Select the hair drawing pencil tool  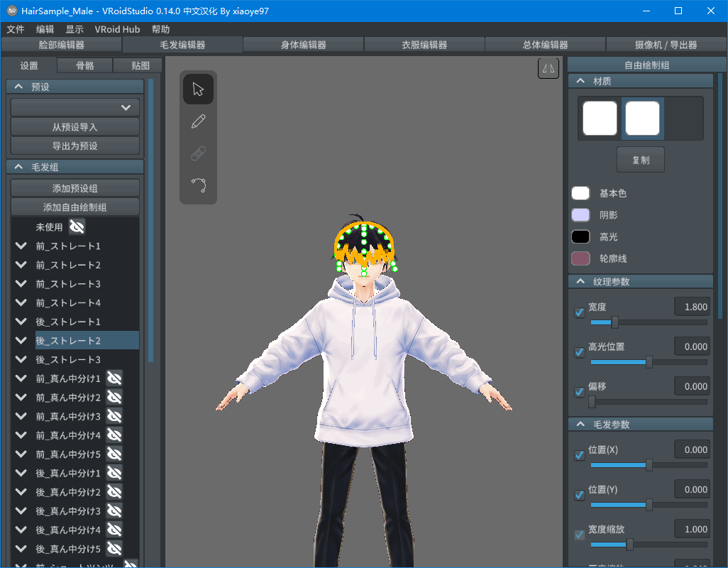(198, 121)
